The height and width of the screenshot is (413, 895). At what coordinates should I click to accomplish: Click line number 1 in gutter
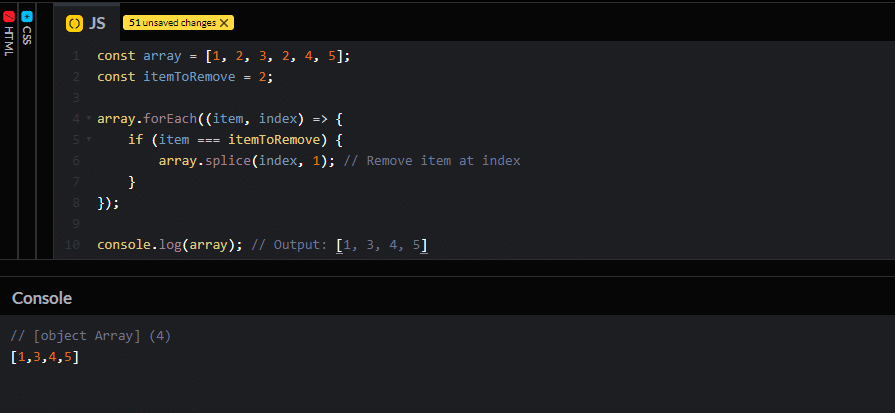point(75,55)
